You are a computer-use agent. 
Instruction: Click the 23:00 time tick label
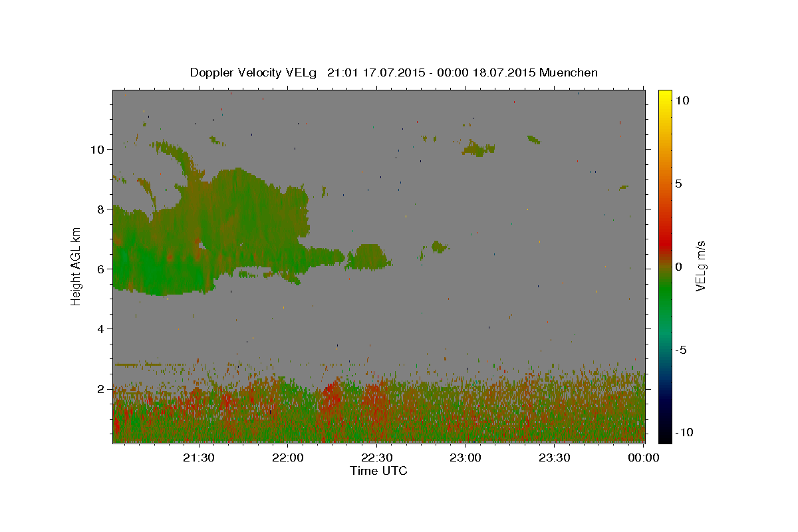coord(466,458)
